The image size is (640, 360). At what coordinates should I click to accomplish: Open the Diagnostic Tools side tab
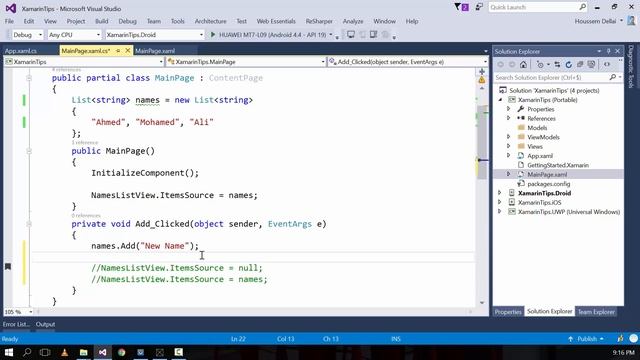coord(631,67)
